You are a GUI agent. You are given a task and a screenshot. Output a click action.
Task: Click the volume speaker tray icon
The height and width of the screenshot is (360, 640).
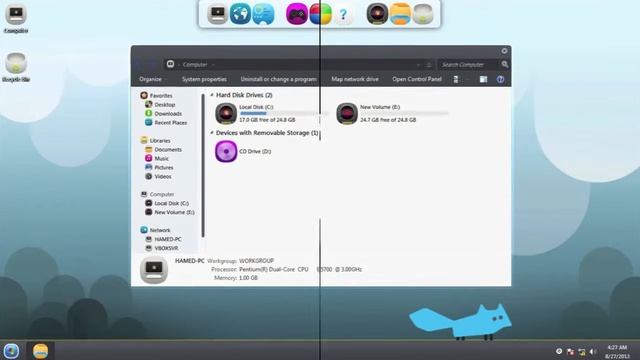[593, 351]
